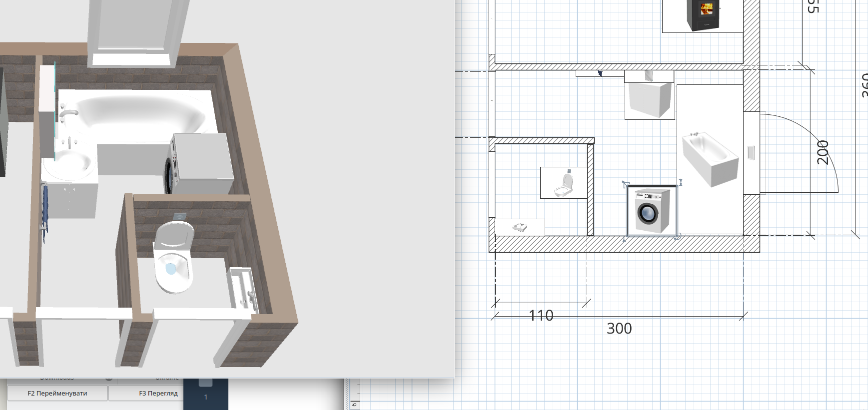Click the elevation arrow handle below washing machine
The width and height of the screenshot is (868, 410).
[624, 240]
